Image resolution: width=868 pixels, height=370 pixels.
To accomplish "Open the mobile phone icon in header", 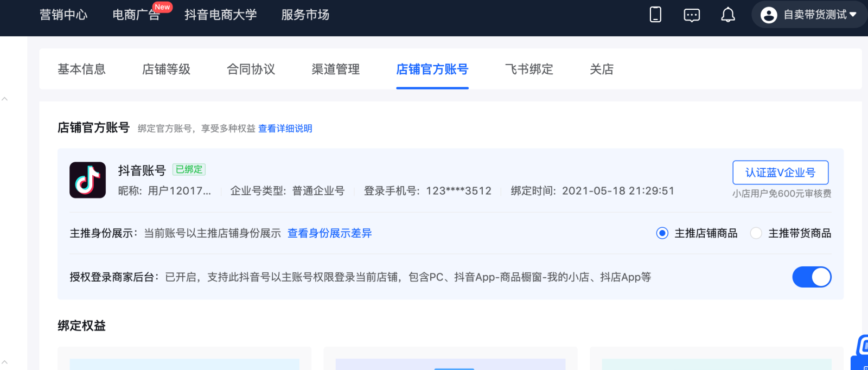I will (655, 15).
